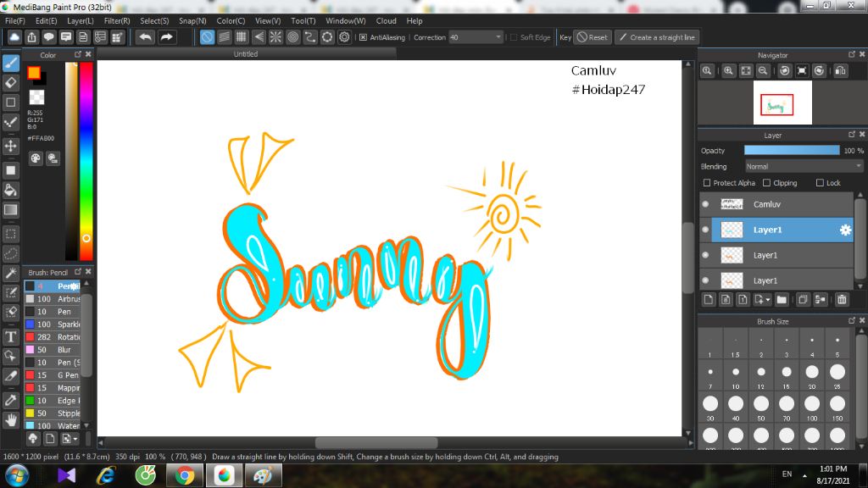Open add-layer dropdown arrow in Layer panel

(768, 300)
